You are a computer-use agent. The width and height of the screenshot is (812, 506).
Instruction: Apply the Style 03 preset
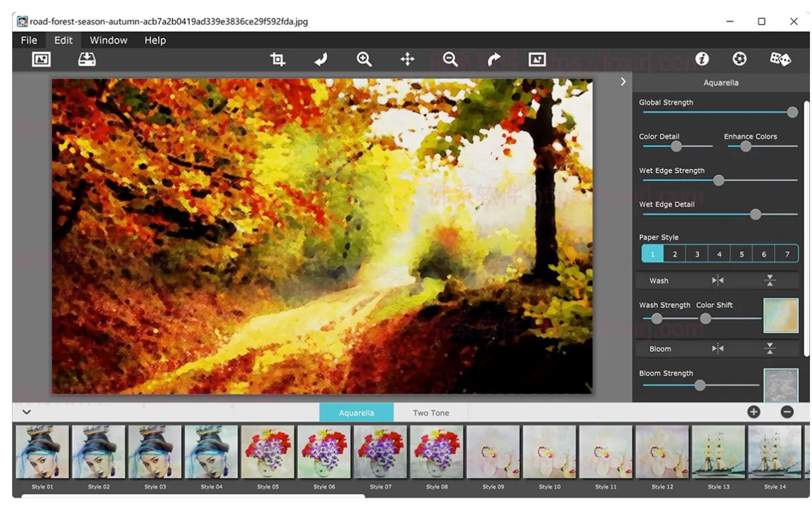[x=155, y=452]
